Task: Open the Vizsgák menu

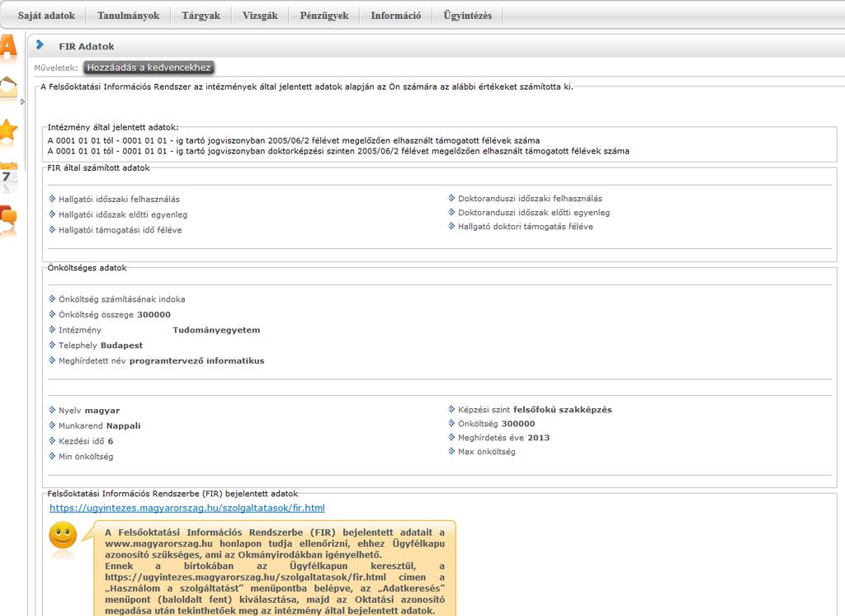Action: [260, 16]
